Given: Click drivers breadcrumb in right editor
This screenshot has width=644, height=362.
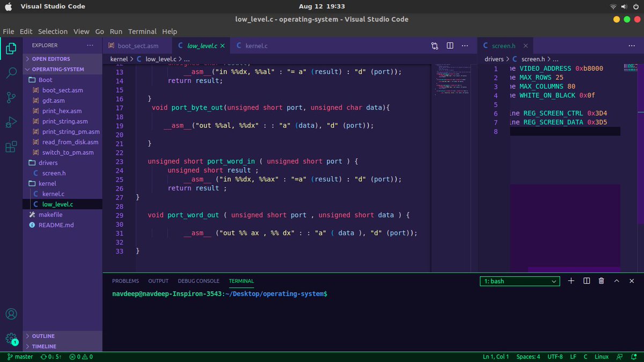Looking at the screenshot, I should [x=494, y=59].
